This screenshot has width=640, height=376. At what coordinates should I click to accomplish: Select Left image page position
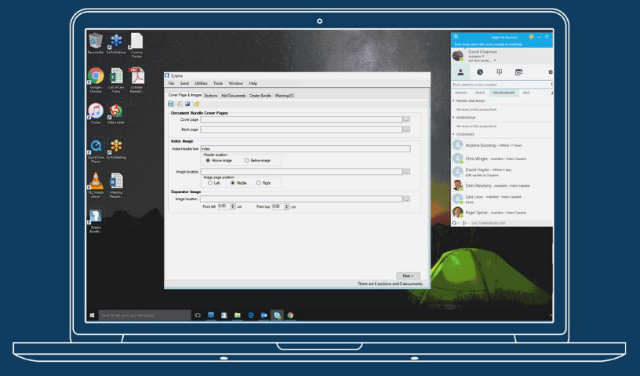210,183
